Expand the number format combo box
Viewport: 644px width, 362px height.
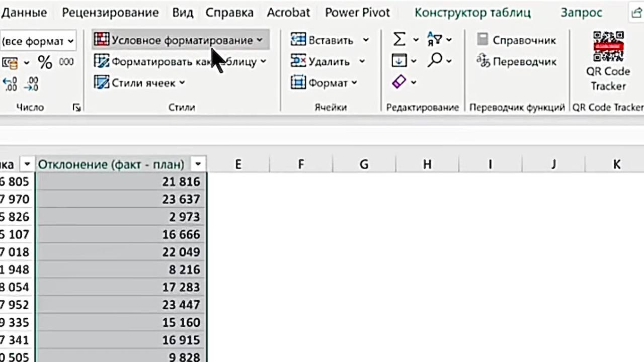coord(70,41)
